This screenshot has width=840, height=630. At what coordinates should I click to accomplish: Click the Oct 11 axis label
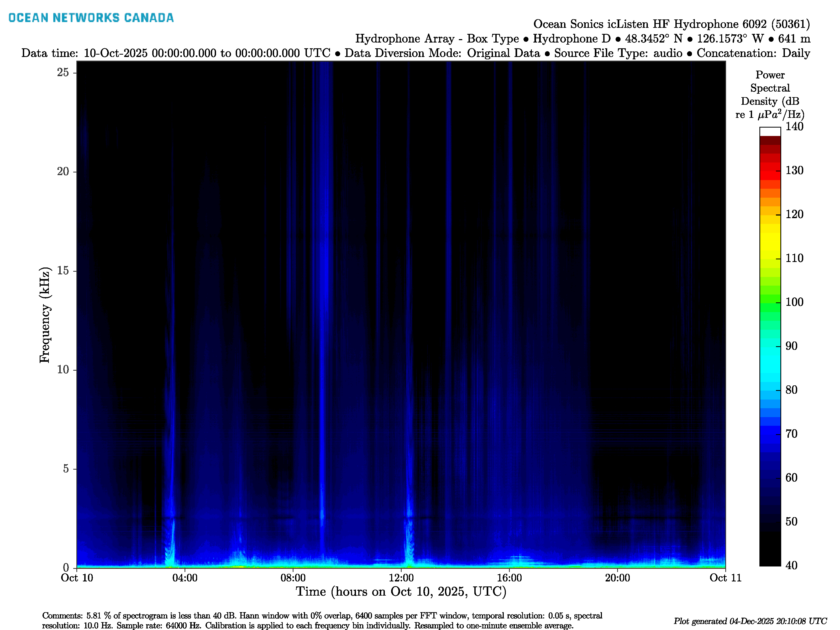point(725,578)
